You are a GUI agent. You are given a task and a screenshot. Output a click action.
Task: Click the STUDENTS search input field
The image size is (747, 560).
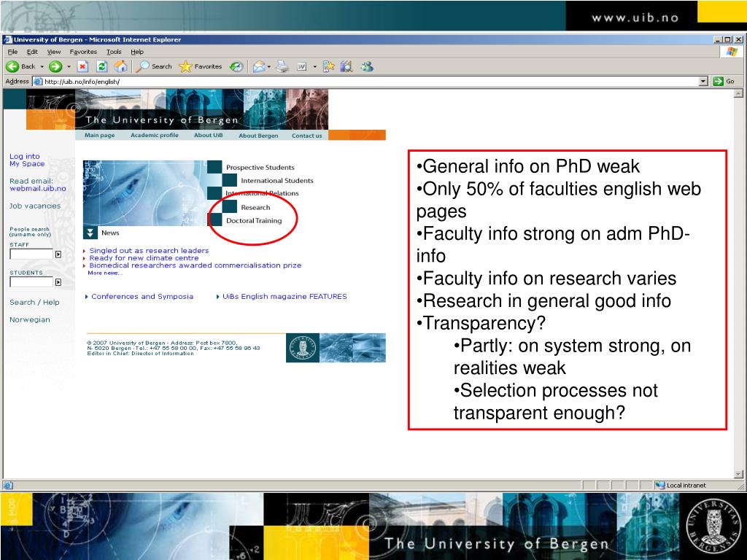click(31, 282)
